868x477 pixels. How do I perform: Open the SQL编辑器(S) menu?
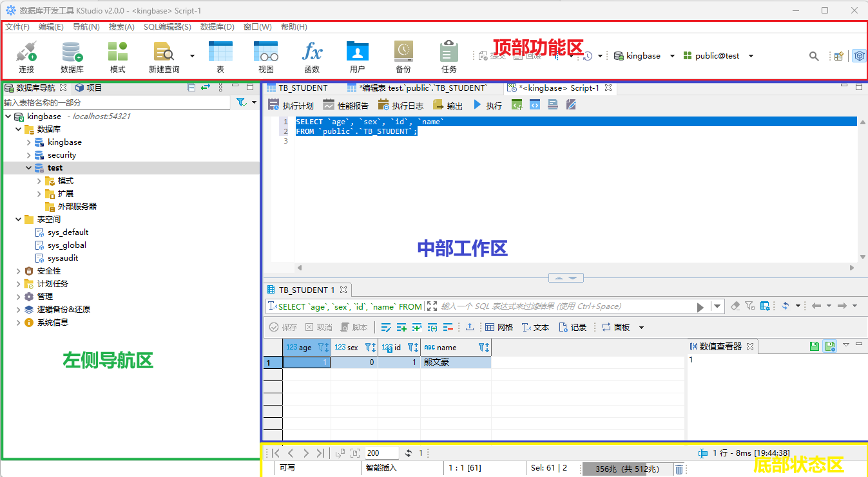coord(168,27)
